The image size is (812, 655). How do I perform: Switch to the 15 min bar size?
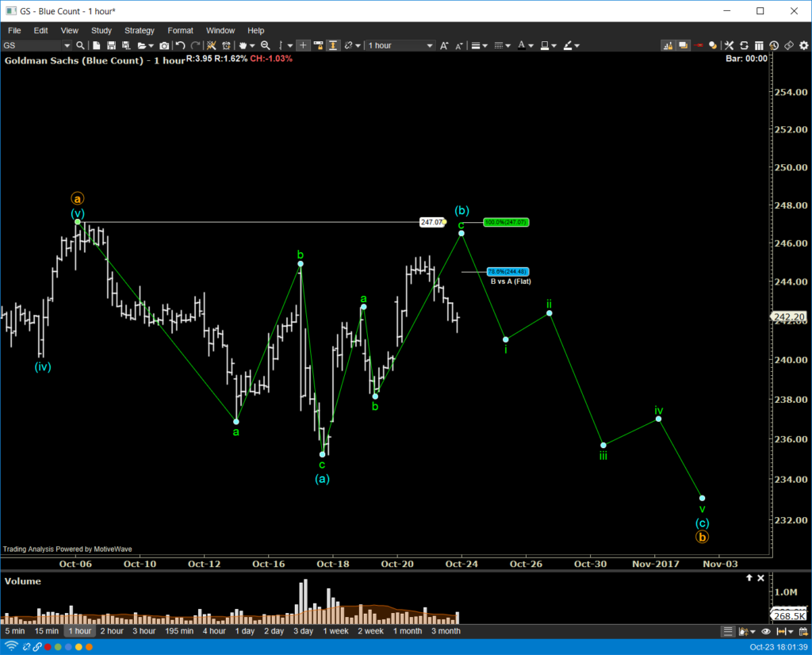tap(47, 631)
